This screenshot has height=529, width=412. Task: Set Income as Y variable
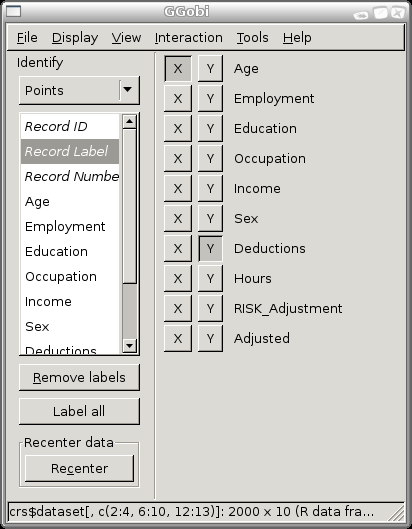tap(210, 189)
